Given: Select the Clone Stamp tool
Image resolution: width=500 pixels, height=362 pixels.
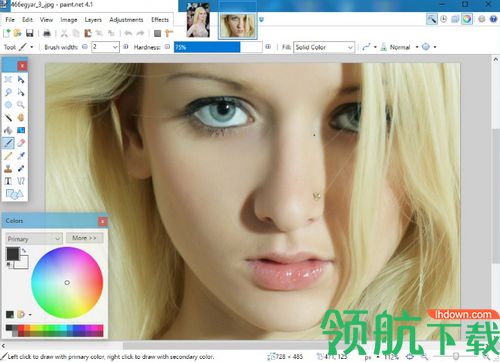Looking at the screenshot, I should (8, 168).
